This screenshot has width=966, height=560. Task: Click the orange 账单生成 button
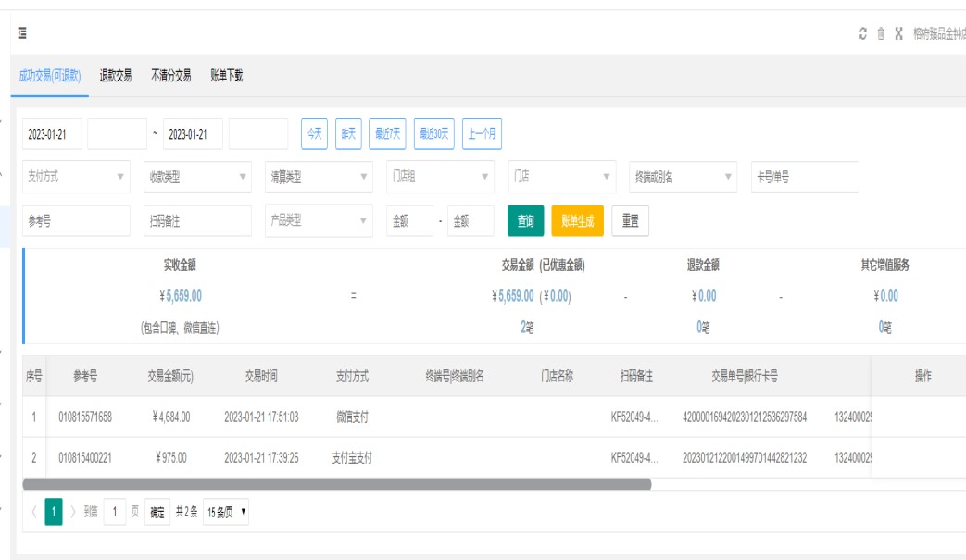click(x=577, y=221)
